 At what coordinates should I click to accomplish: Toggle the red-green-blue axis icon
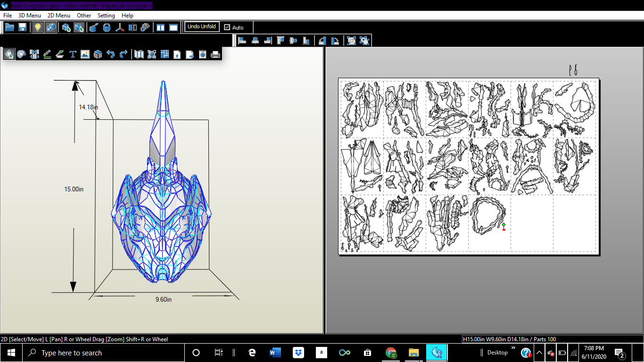[120, 27]
